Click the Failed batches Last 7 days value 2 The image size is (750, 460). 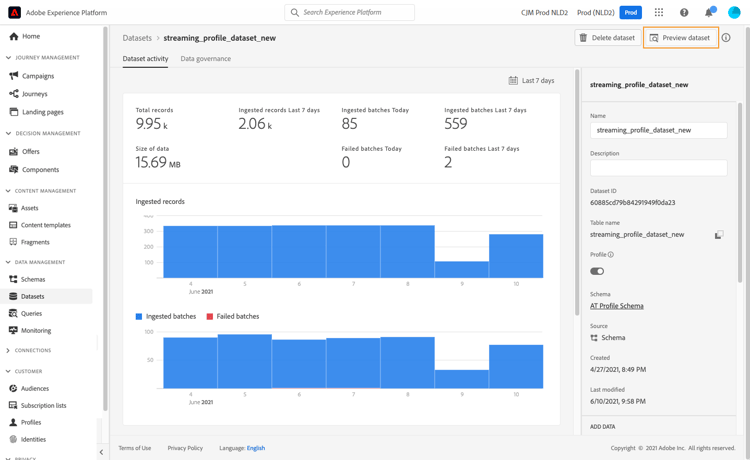coord(448,163)
